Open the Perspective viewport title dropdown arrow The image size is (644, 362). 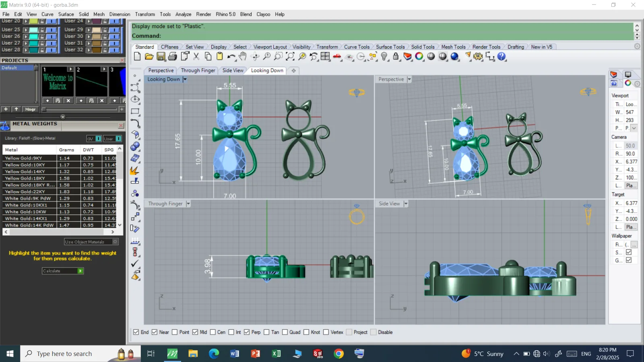click(409, 79)
